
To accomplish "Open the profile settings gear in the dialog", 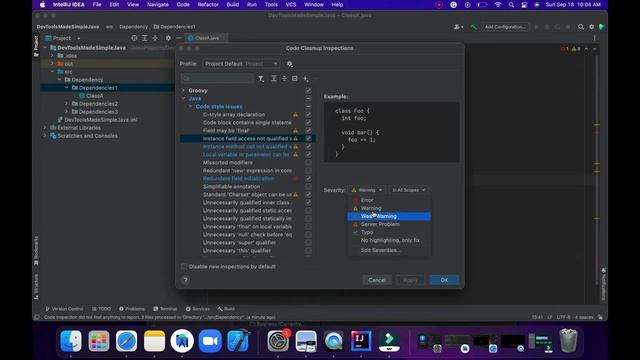I will click(289, 64).
